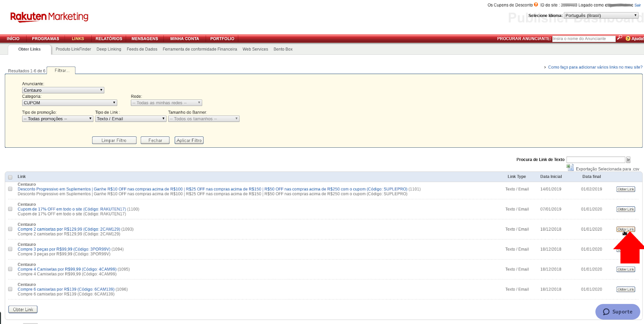The image size is (644, 324).
Task: Open the Rede networks dropdown
Action: click(x=166, y=103)
